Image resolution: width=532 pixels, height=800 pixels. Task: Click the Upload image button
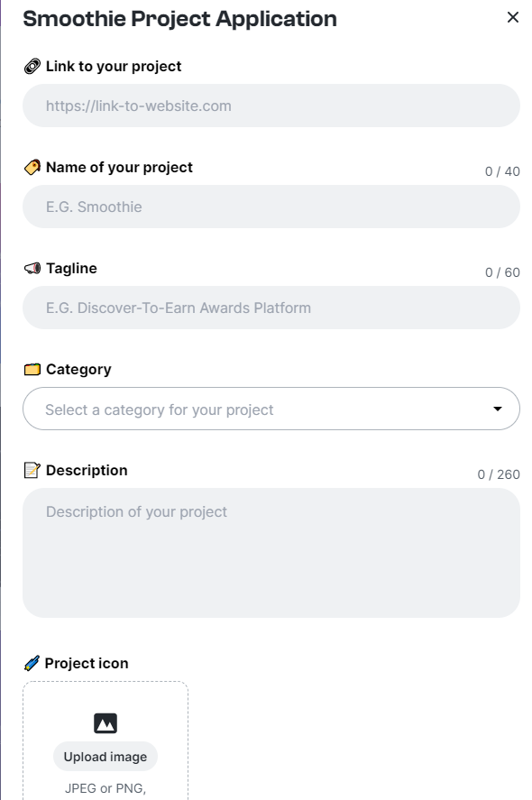pyautogui.click(x=105, y=757)
